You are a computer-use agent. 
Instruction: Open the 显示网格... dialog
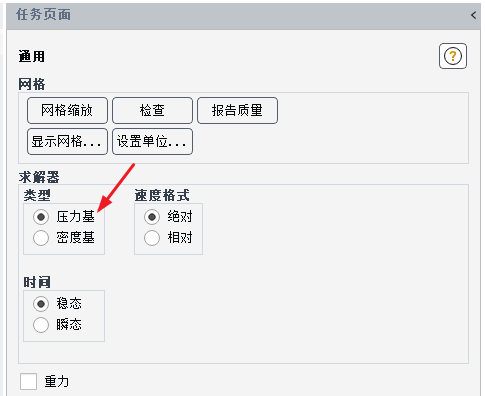(67, 142)
